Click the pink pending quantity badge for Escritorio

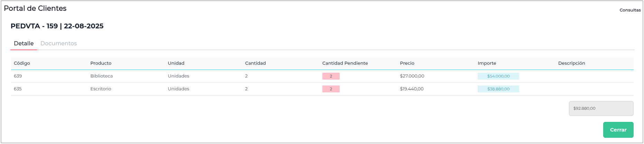pos(331,89)
